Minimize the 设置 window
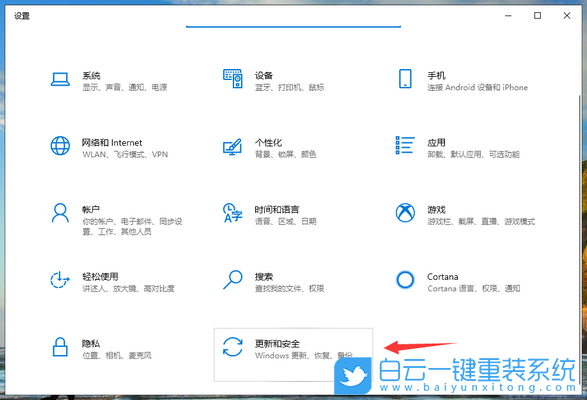 point(508,15)
